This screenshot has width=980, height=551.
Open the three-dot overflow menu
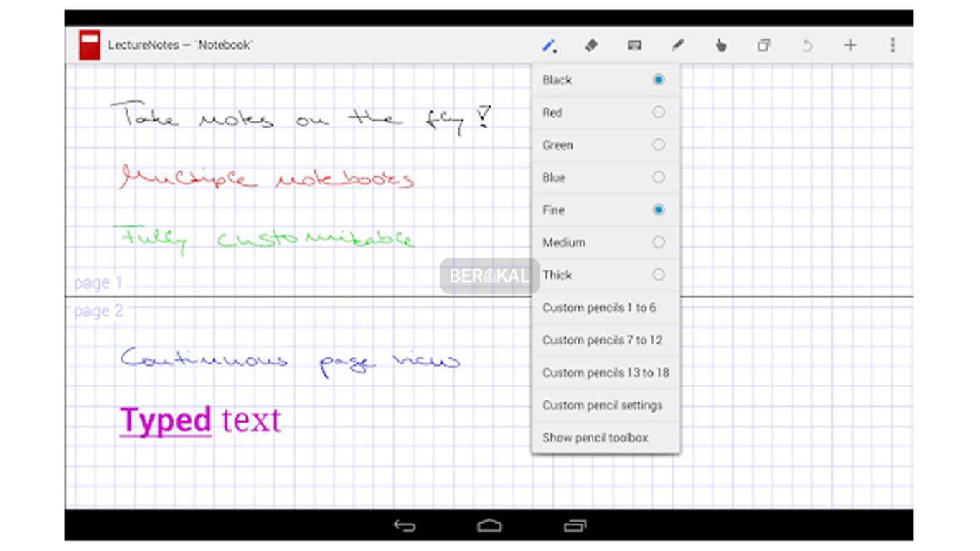click(x=892, y=45)
